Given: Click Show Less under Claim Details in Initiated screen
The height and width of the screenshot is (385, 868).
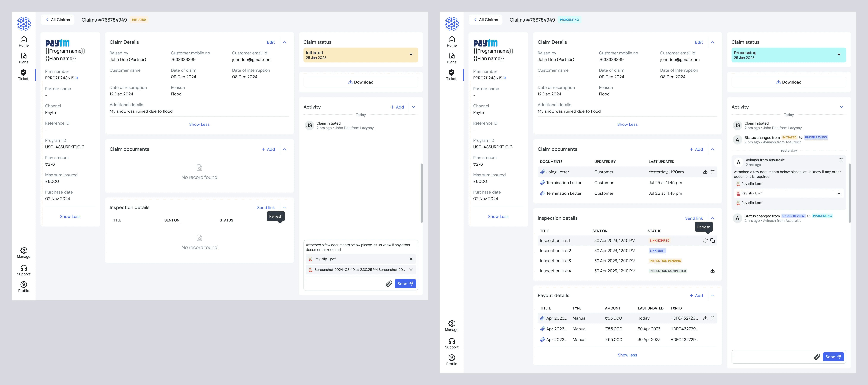Looking at the screenshot, I should click(x=199, y=124).
